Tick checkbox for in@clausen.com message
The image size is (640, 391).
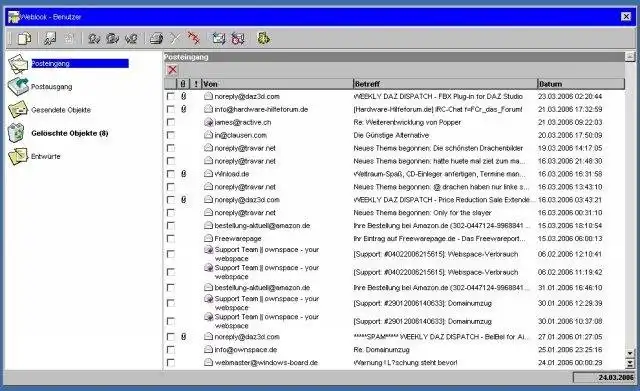coord(171,135)
